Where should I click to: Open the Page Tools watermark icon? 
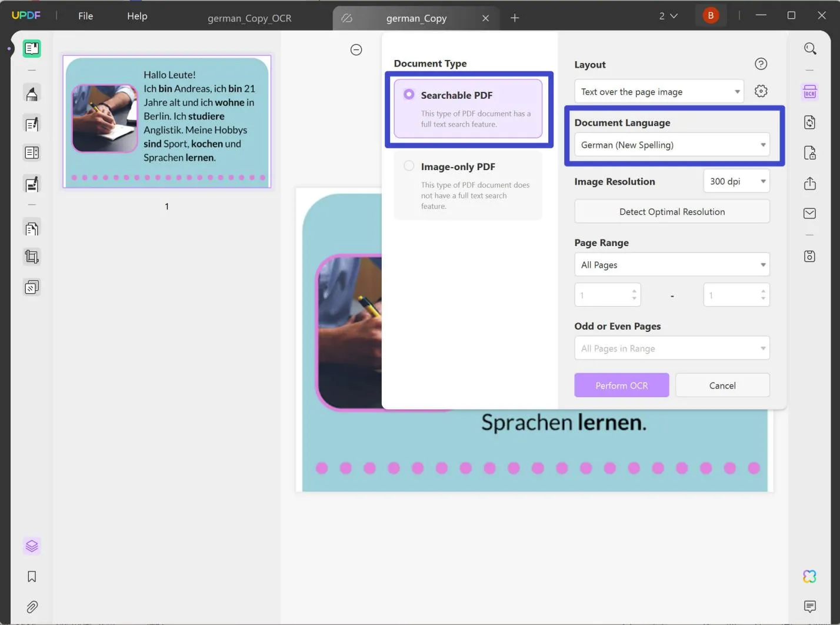pos(32,287)
